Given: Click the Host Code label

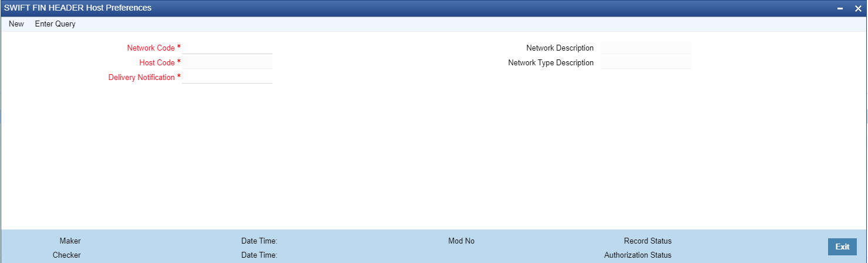Looking at the screenshot, I should [x=157, y=62].
